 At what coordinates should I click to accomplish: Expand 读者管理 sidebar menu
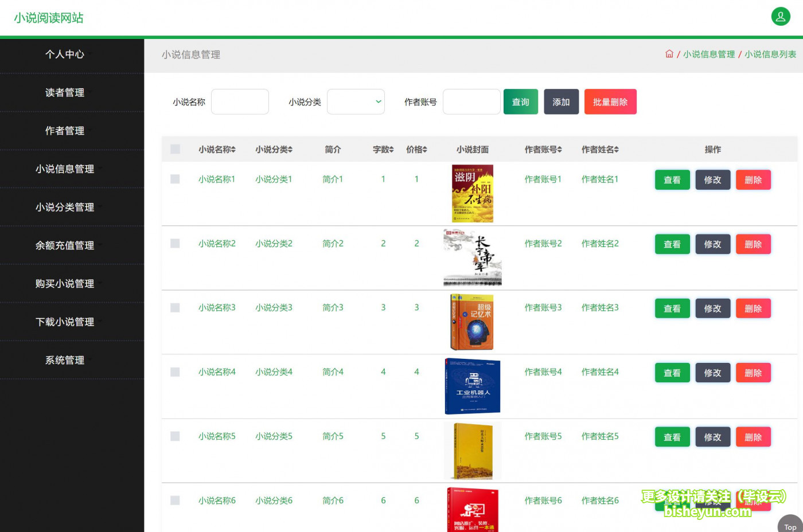pos(72,92)
